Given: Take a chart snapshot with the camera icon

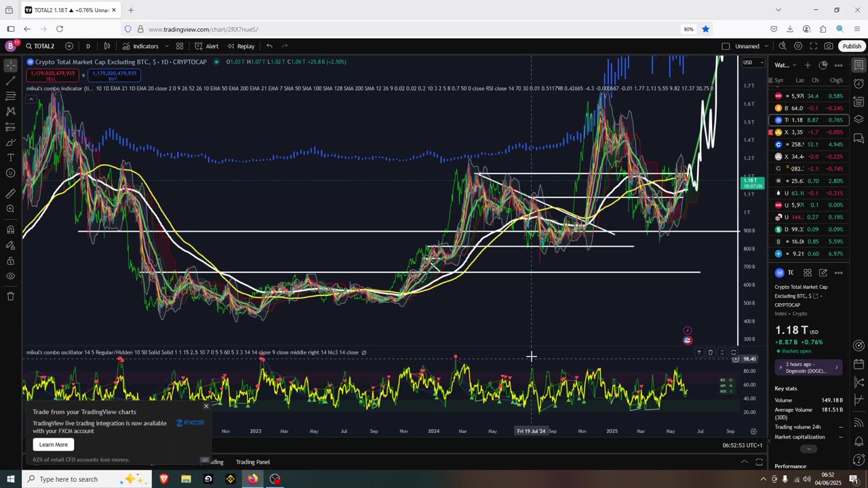Looking at the screenshot, I should (x=829, y=46).
